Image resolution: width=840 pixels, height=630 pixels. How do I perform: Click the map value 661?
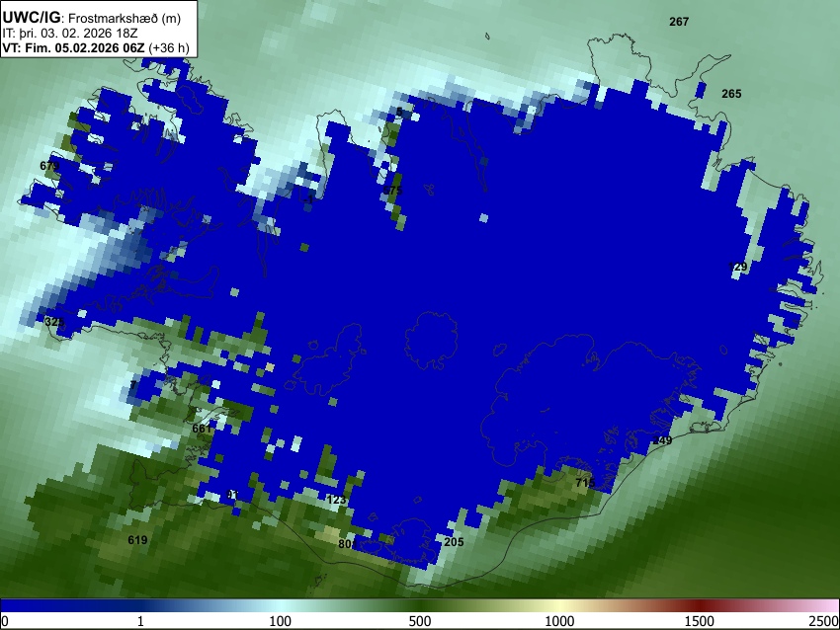[202, 429]
